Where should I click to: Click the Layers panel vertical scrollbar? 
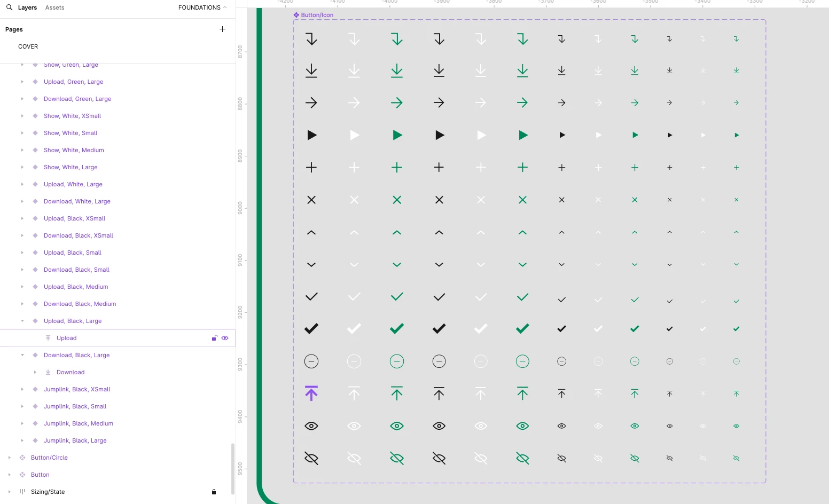232,469
